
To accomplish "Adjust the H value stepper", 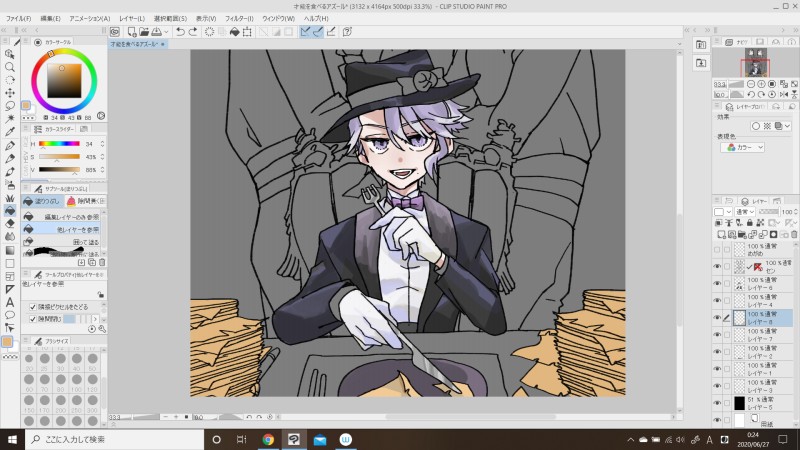I will 102,144.
